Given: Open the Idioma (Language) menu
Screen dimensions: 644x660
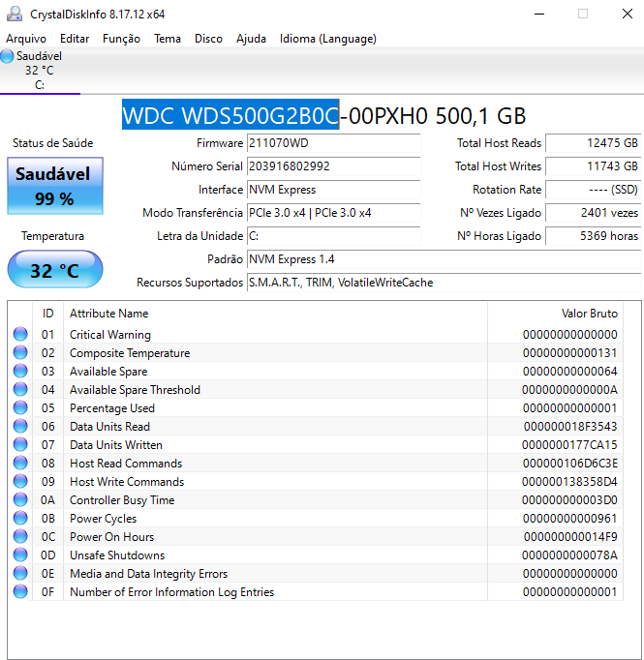Looking at the screenshot, I should click(x=328, y=39).
